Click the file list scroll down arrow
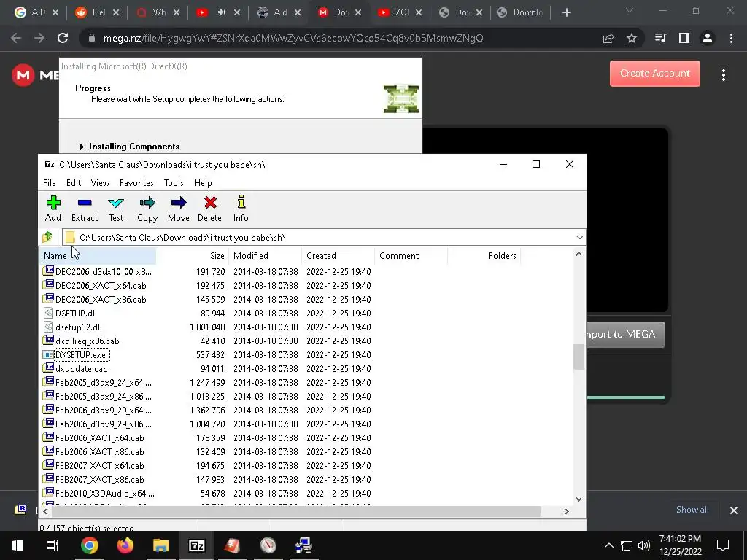Image resolution: width=747 pixels, height=560 pixels. (x=578, y=499)
